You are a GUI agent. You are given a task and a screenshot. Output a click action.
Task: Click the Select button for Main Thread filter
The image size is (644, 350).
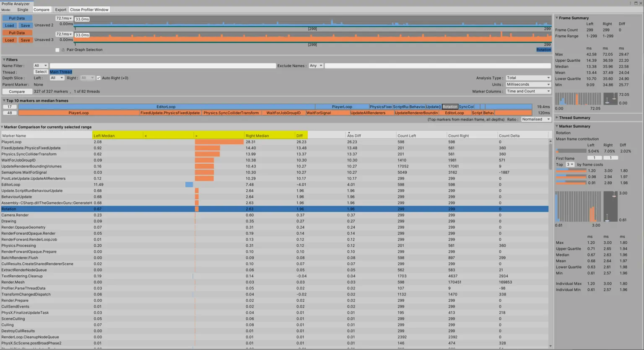(40, 71)
